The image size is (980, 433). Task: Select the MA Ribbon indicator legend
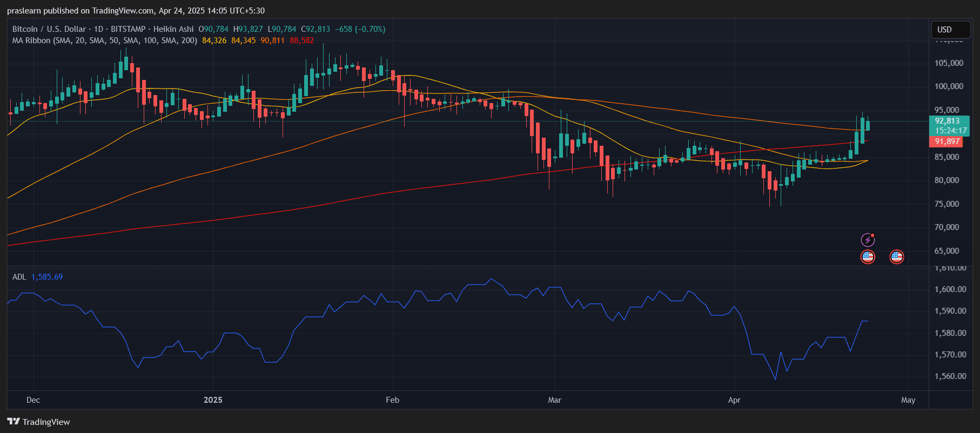105,40
